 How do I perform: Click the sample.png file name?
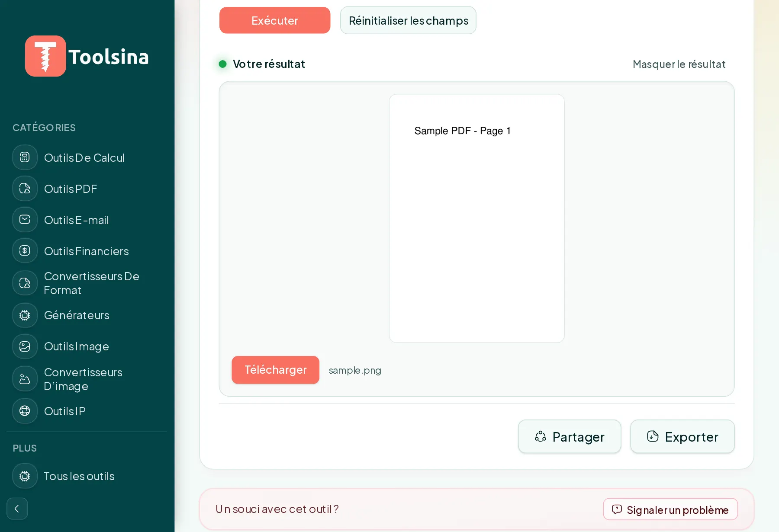tap(355, 370)
